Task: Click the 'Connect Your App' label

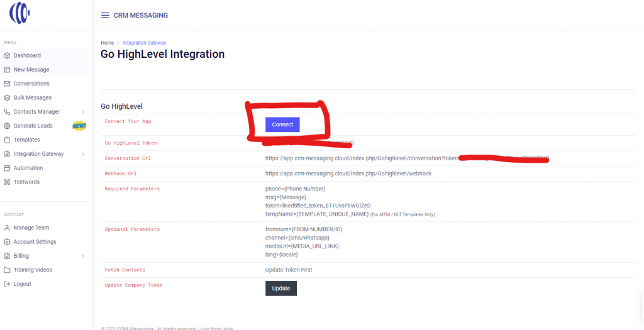Action: pyautogui.click(x=128, y=121)
